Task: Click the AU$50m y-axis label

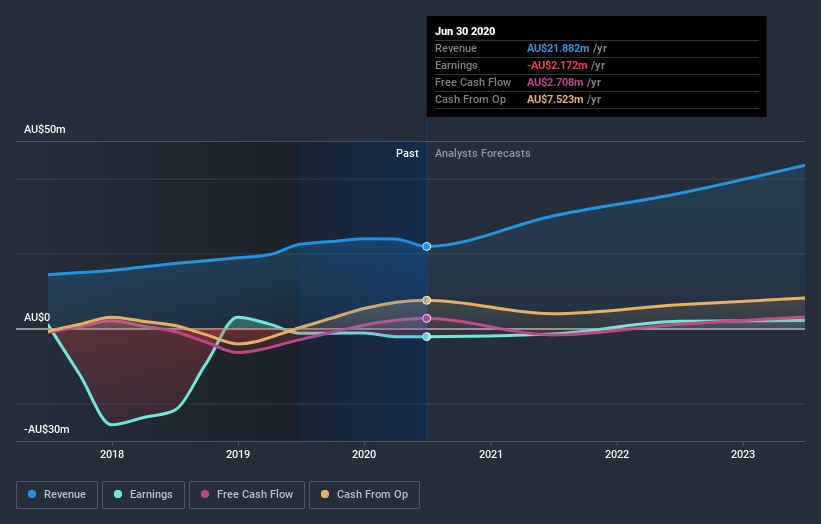Action: (x=45, y=129)
